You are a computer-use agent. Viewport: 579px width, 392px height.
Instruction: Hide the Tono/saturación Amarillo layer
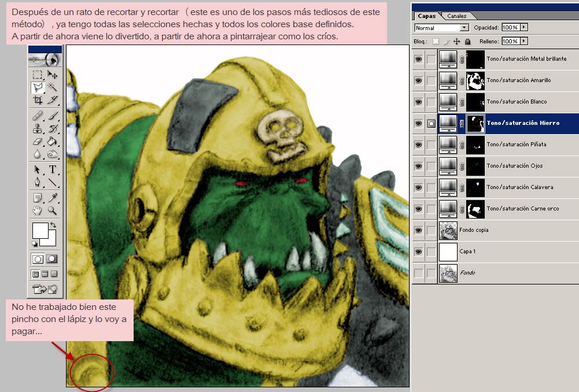pyautogui.click(x=418, y=80)
